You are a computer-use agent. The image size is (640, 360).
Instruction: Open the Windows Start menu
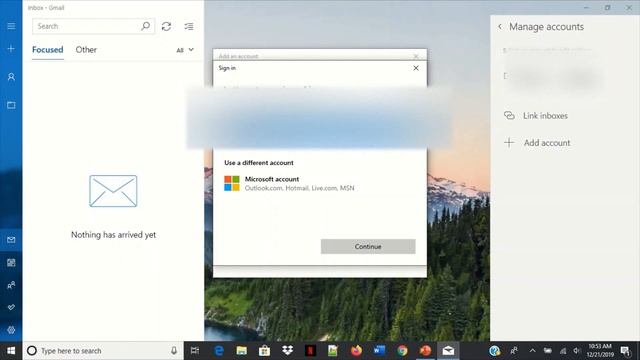(11, 351)
